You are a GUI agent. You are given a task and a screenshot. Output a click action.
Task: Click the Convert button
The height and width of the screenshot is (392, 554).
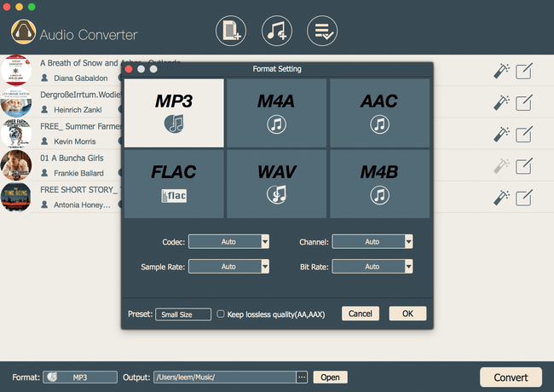pos(511,377)
